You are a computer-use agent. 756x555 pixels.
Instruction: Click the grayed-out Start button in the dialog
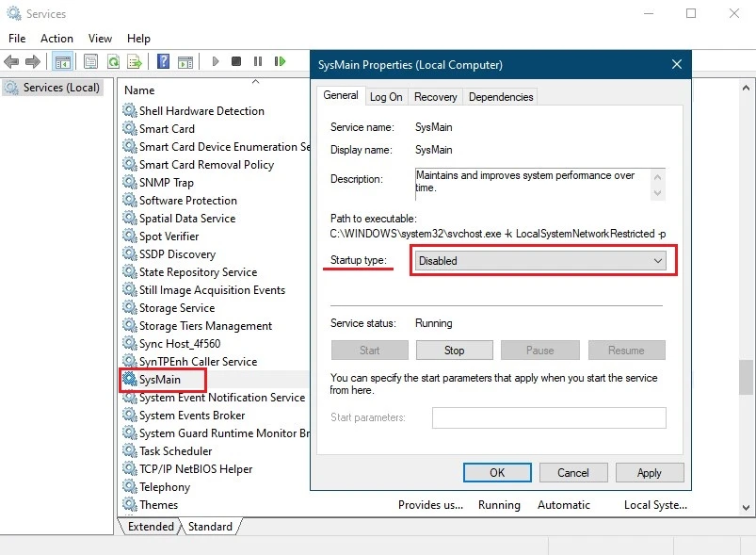coord(369,351)
